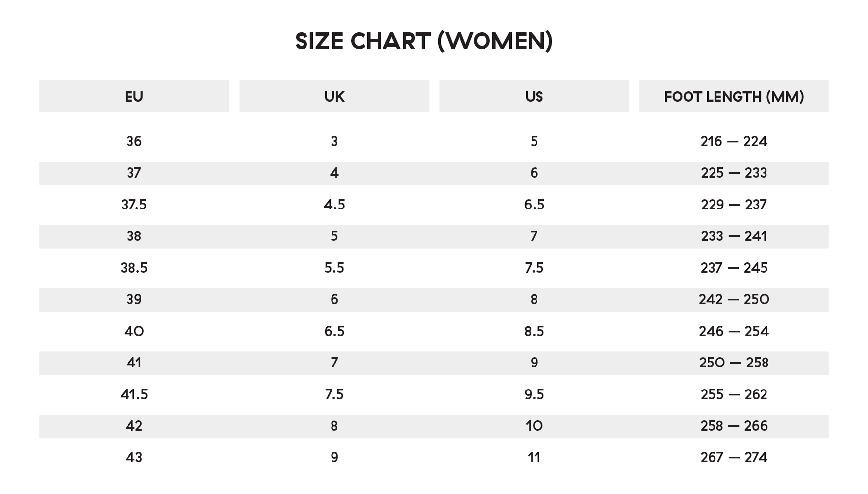
Task: Click US size 7 cell
Action: 534,236
